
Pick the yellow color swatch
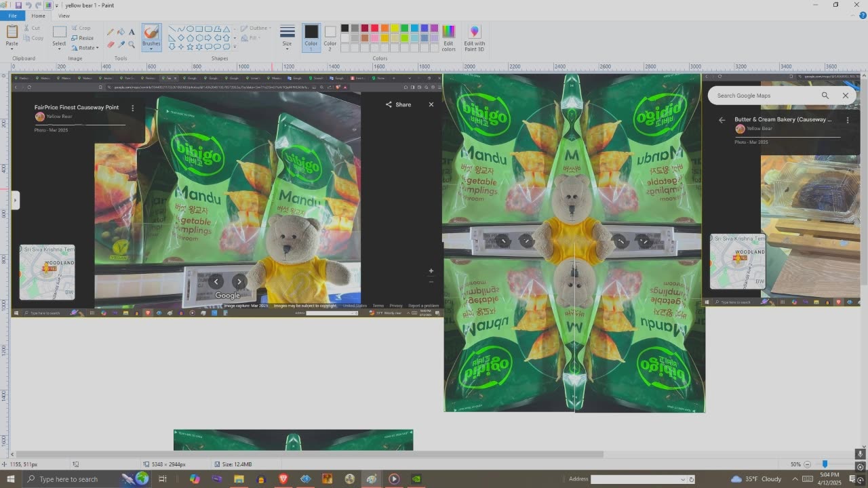(394, 28)
